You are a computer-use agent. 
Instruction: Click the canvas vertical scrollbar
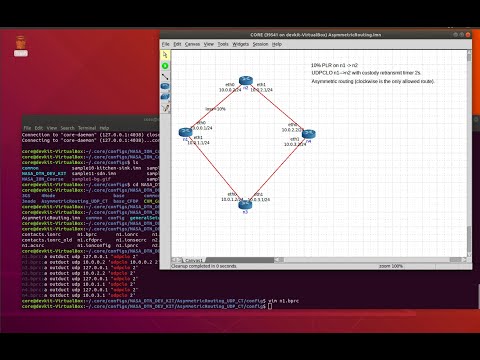[x=469, y=153]
